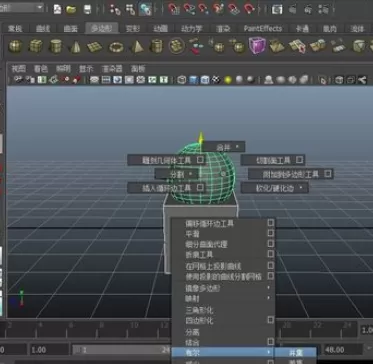Click select camera icon in viewport toolbar
373x364 pixels.
pyautogui.click(x=19, y=80)
